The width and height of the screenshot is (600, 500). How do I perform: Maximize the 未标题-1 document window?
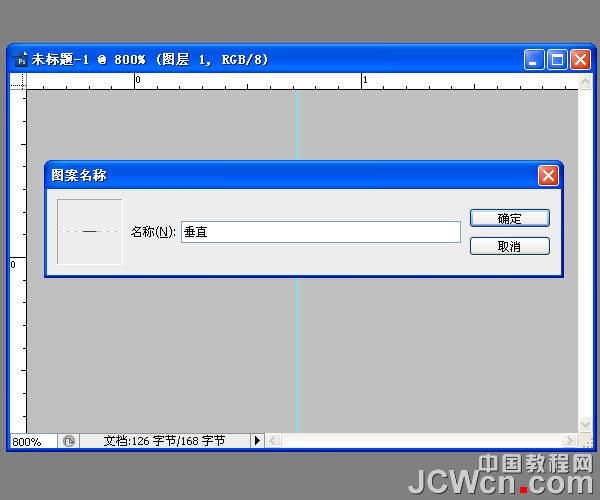click(x=557, y=60)
